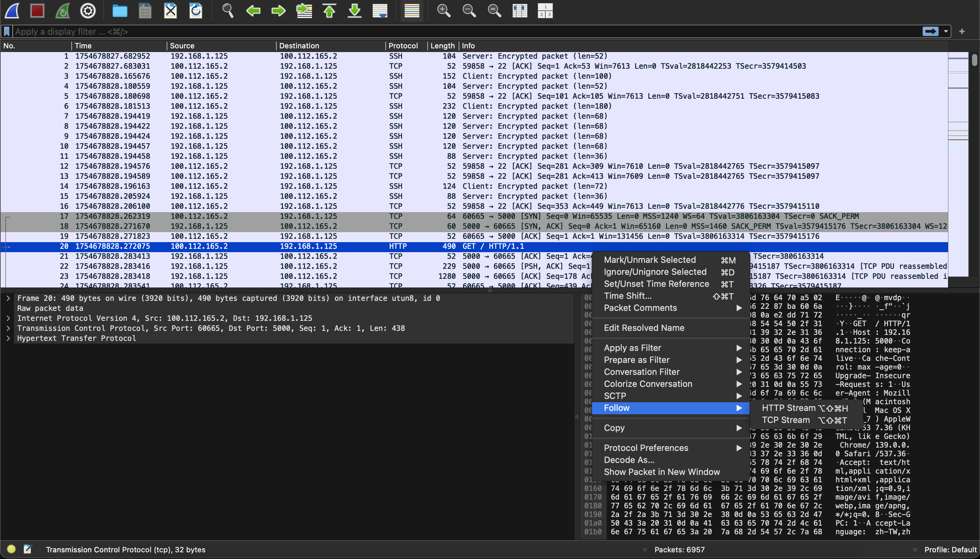Click the Protocol column header

pyautogui.click(x=403, y=46)
